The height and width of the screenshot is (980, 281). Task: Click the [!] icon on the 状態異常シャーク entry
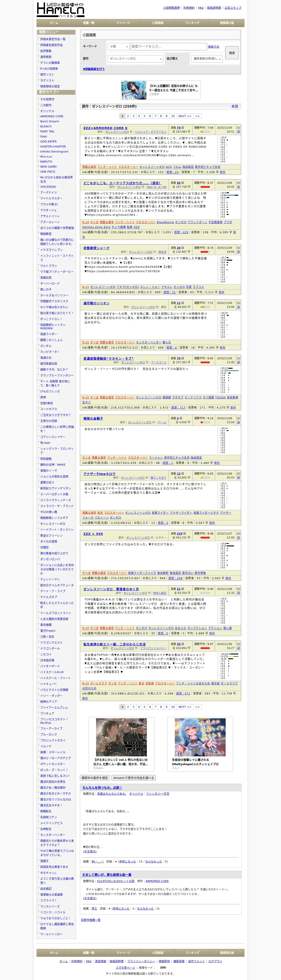tap(238, 248)
